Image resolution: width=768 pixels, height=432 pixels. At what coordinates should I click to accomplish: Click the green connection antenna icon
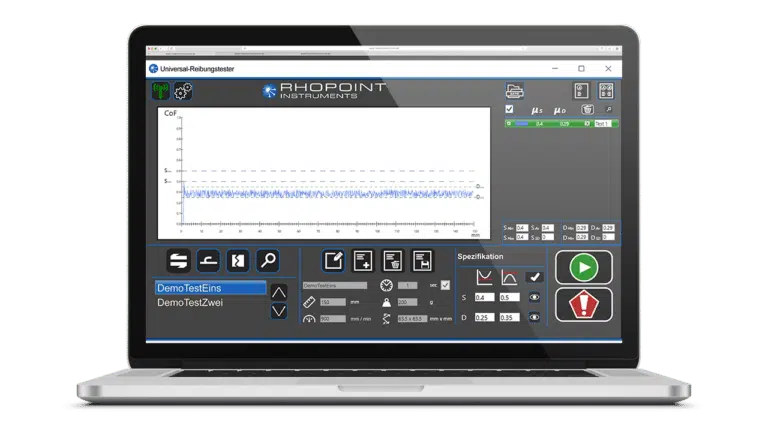click(161, 91)
